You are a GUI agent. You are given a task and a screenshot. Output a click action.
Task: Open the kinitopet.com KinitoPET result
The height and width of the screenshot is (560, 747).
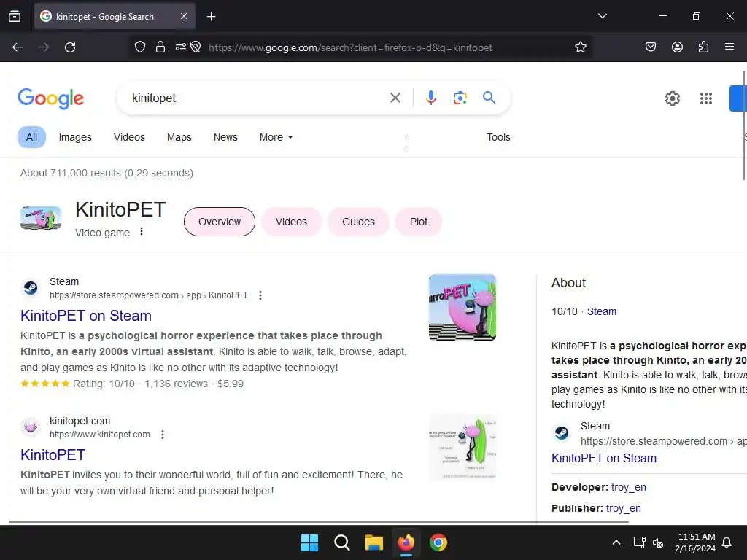point(53,455)
